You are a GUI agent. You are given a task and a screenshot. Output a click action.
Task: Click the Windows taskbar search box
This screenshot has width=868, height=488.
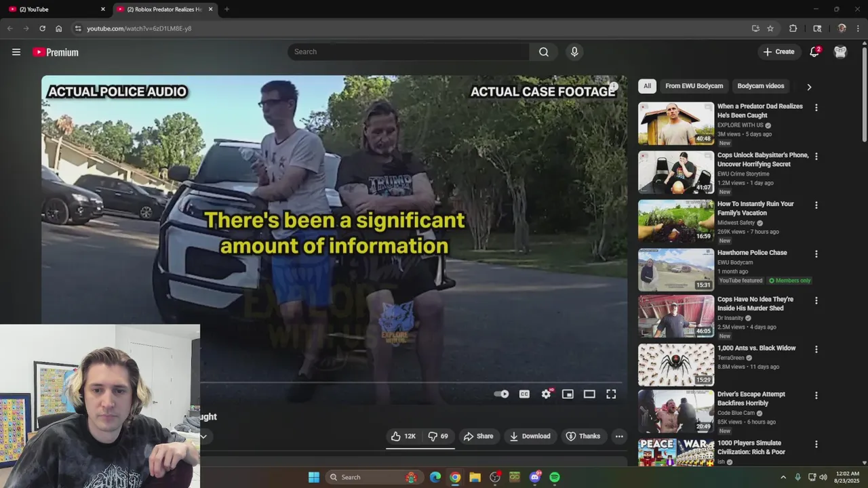coord(373,477)
